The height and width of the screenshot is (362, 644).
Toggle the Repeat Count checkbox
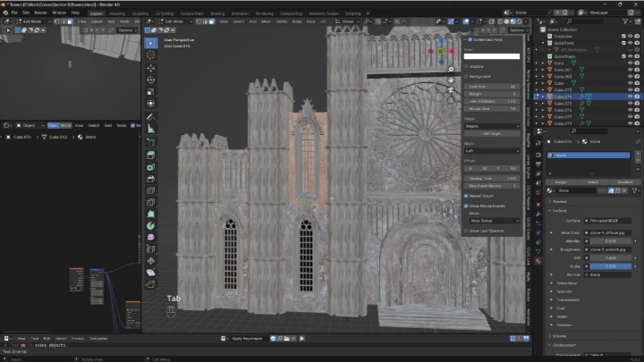[466, 196]
